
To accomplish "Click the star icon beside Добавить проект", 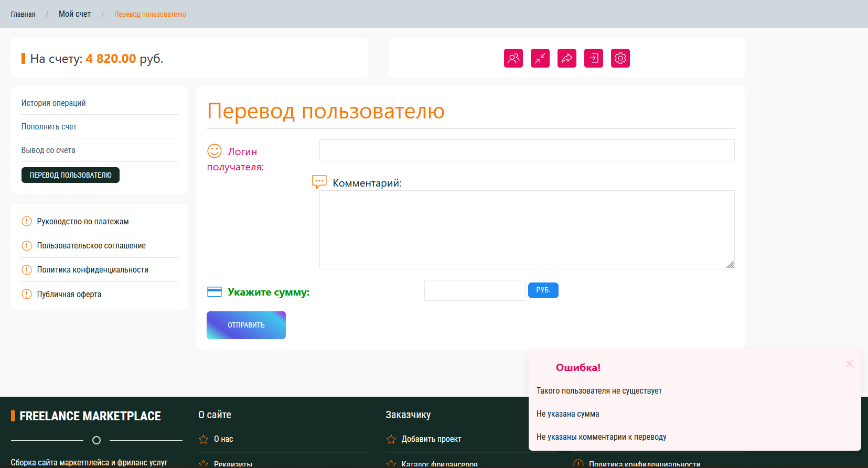I will tap(391, 439).
